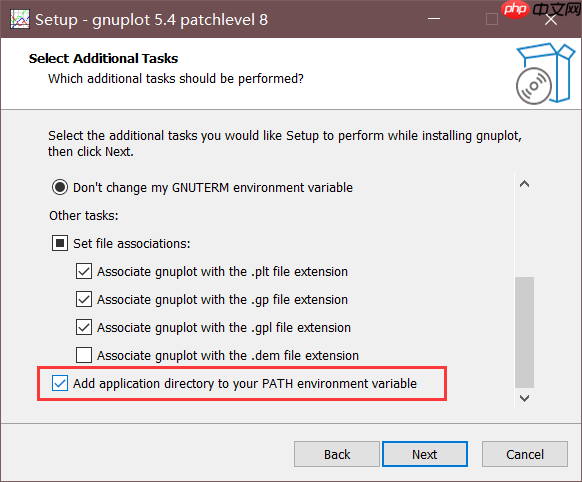582x482 pixels.
Task: Click the gnuplot icon in the title bar
Action: pos(20,19)
